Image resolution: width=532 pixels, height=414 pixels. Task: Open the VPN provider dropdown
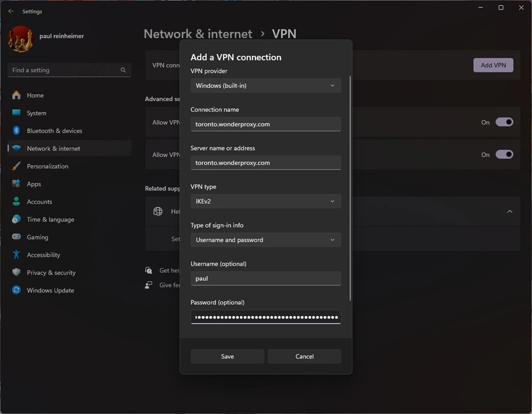click(265, 85)
